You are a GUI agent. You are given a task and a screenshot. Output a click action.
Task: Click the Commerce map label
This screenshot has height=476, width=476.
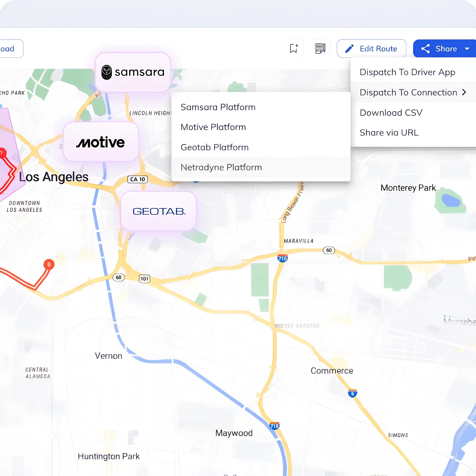pos(332,370)
